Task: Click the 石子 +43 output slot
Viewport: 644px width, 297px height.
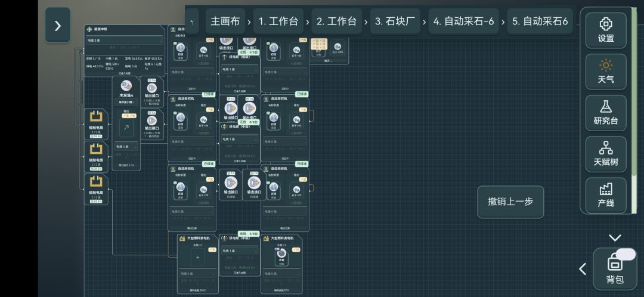Action: click(296, 122)
